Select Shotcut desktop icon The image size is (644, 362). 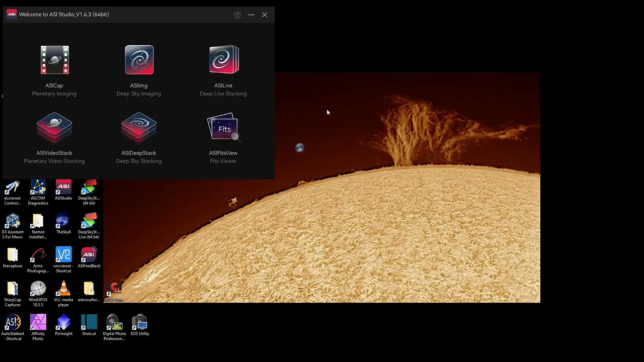coord(89,325)
